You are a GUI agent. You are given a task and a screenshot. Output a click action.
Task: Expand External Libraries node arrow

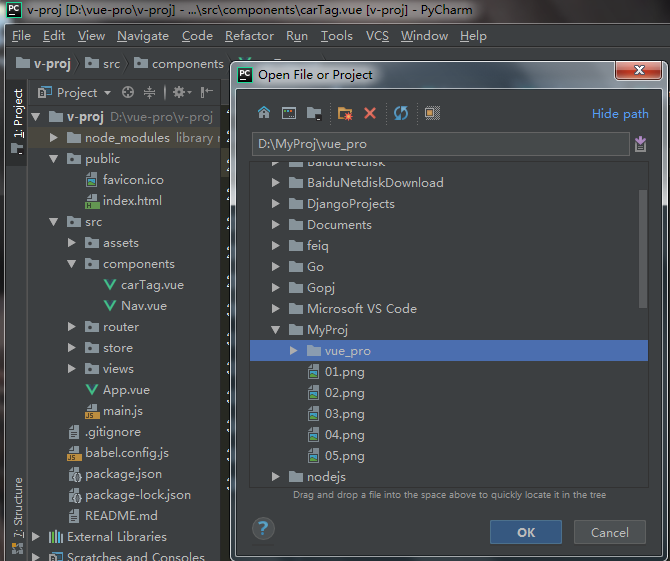coord(36,537)
